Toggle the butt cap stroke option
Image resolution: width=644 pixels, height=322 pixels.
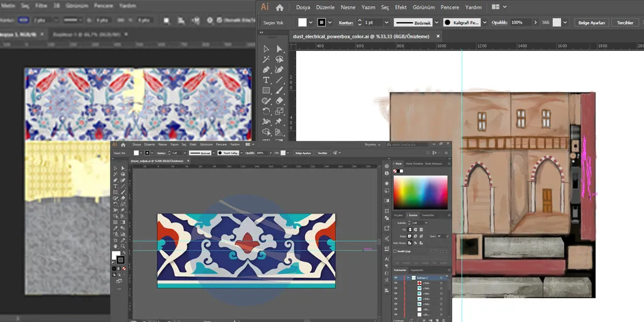click(409, 230)
